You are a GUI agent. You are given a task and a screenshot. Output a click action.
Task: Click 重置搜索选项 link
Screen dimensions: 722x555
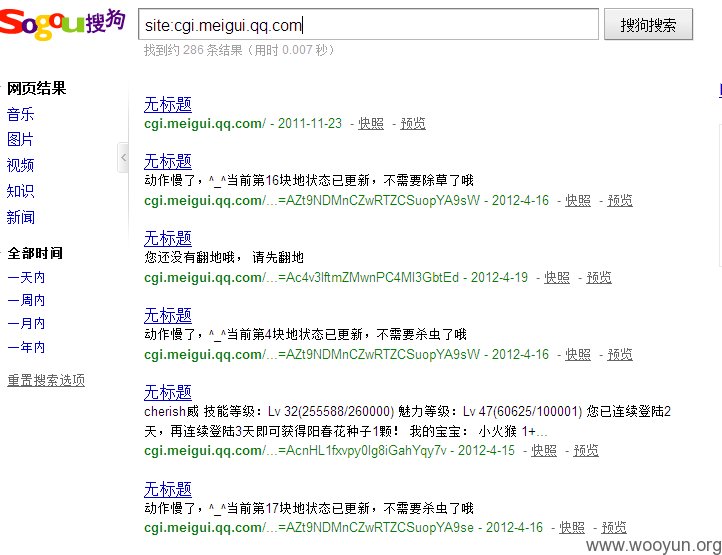click(46, 380)
